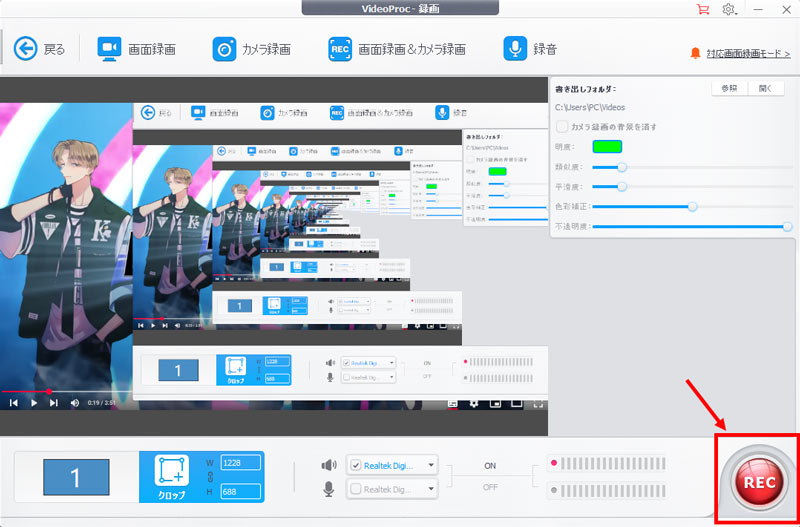Screen dimensions: 800x527
Task: Expand the speaker audio device dropdown
Action: (431, 465)
